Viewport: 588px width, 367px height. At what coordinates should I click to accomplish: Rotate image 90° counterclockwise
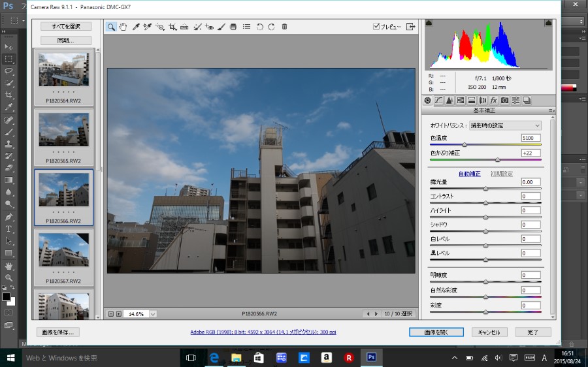pos(259,27)
